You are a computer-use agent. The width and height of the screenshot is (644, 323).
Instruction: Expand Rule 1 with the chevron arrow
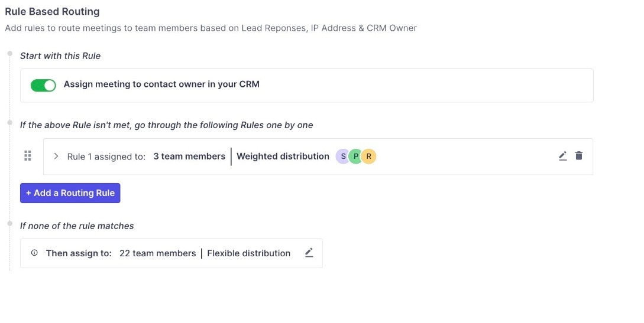pyautogui.click(x=56, y=156)
